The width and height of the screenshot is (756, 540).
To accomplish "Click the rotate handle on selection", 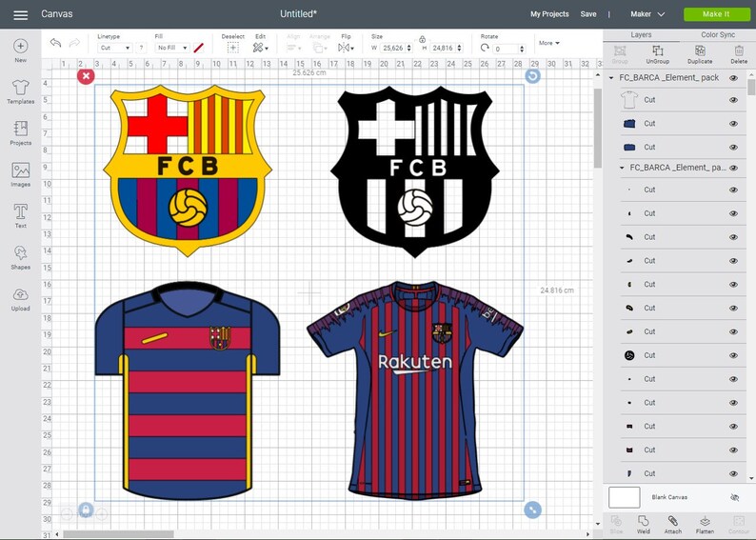I will (x=533, y=75).
